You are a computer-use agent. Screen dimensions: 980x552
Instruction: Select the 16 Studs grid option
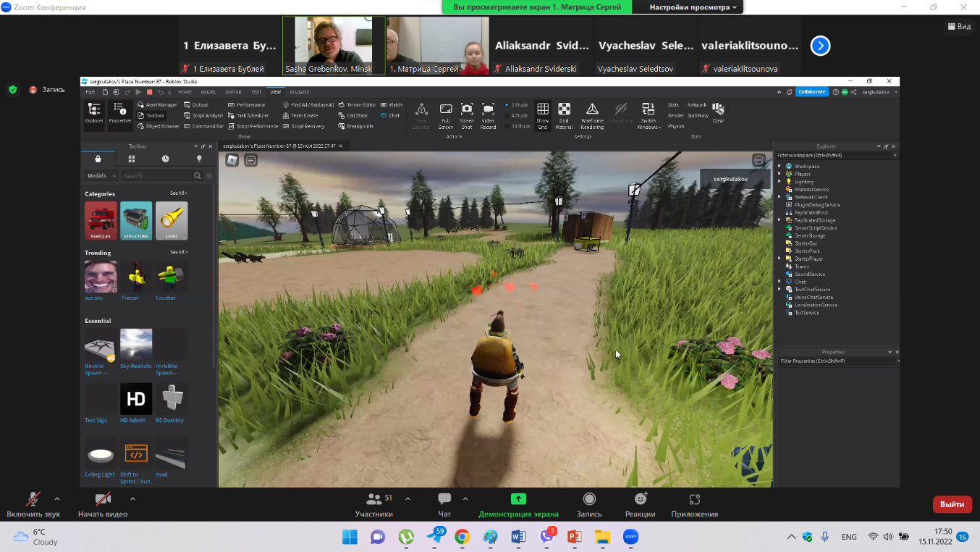pyautogui.click(x=517, y=126)
